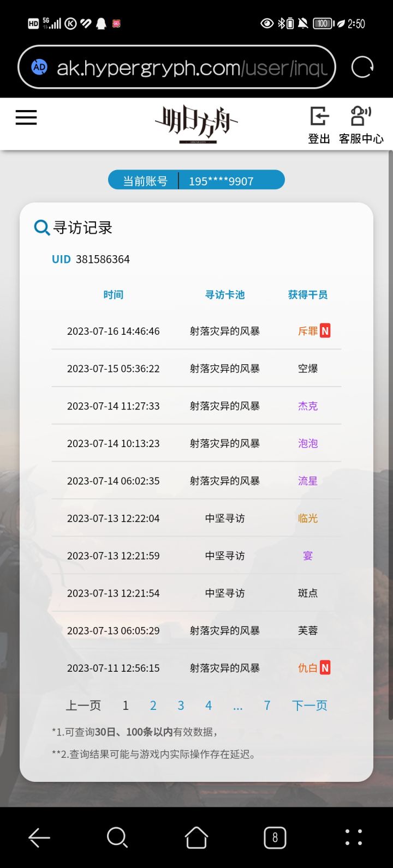Image resolution: width=393 pixels, height=868 pixels.
Task: Open the browser more-options dots menu
Action: [354, 837]
